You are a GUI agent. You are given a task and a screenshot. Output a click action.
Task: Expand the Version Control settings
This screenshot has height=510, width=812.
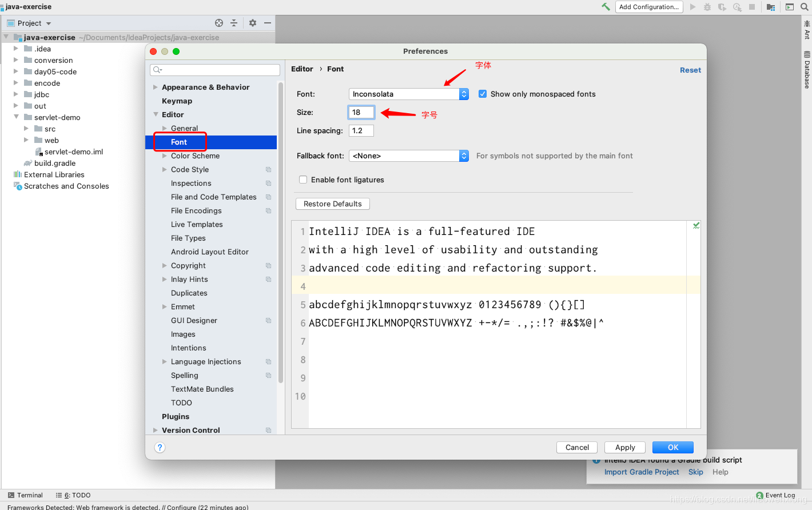click(x=156, y=431)
